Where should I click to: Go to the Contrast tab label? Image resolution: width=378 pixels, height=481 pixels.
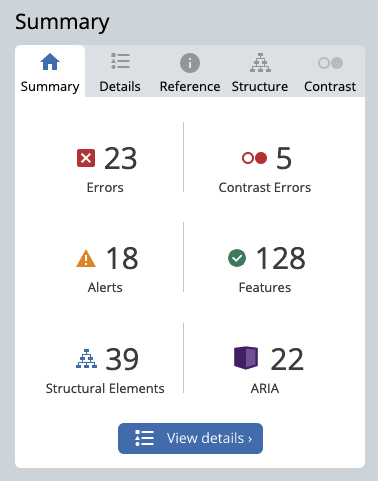[330, 87]
